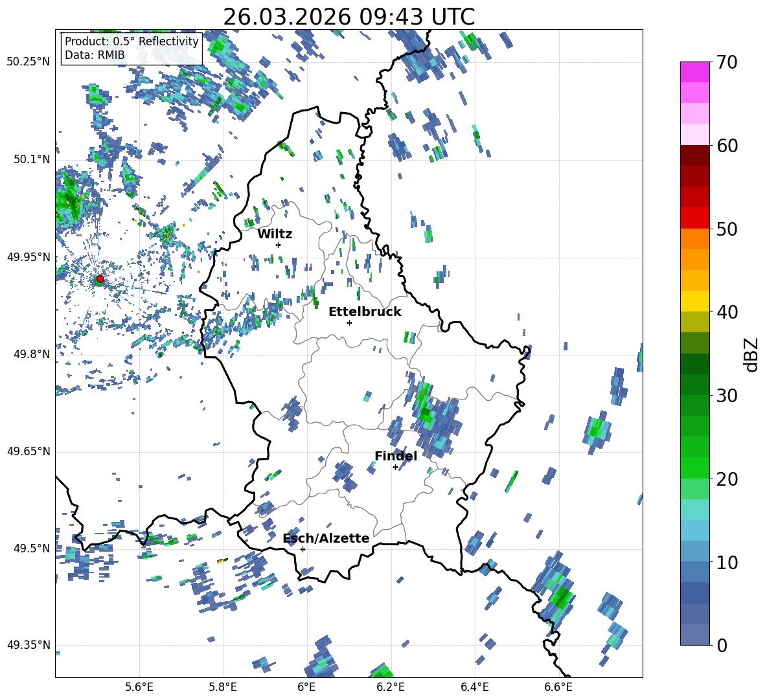
Task: Click the 6°E longitude label
Action: pos(306,687)
